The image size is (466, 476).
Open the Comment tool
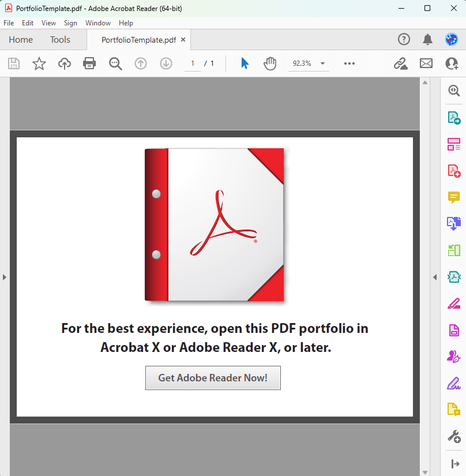(454, 197)
